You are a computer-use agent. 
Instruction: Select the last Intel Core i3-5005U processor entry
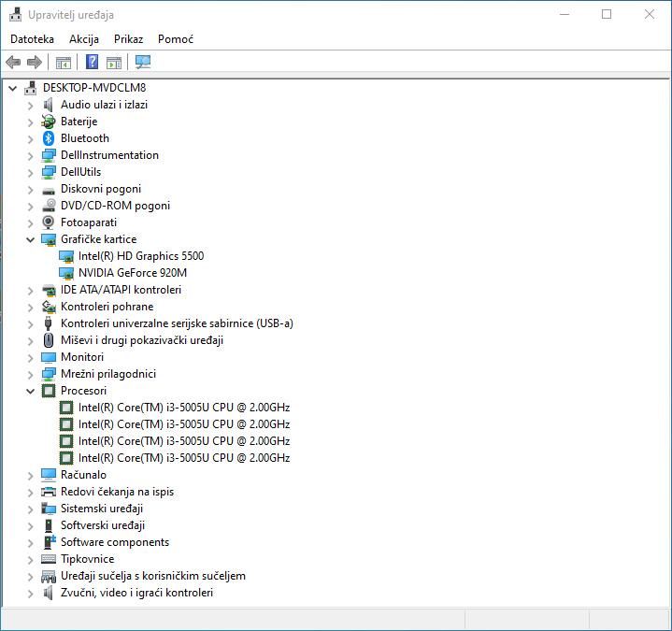pos(184,458)
